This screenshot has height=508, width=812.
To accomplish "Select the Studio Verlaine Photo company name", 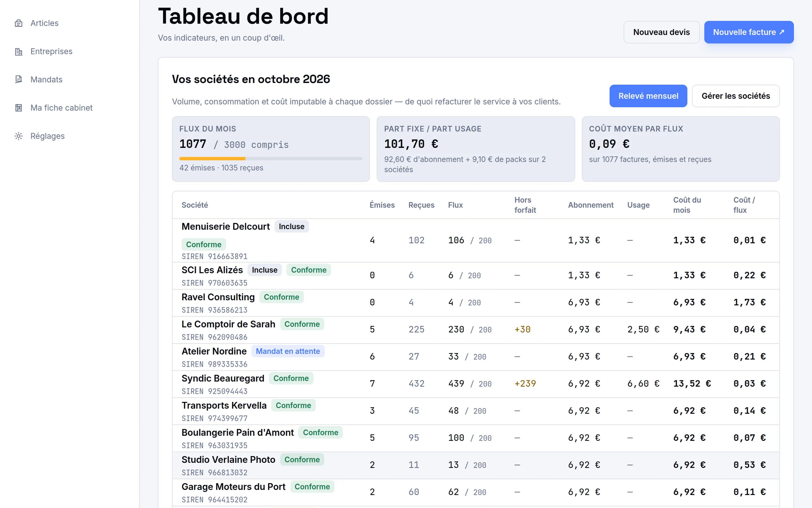I will click(228, 460).
